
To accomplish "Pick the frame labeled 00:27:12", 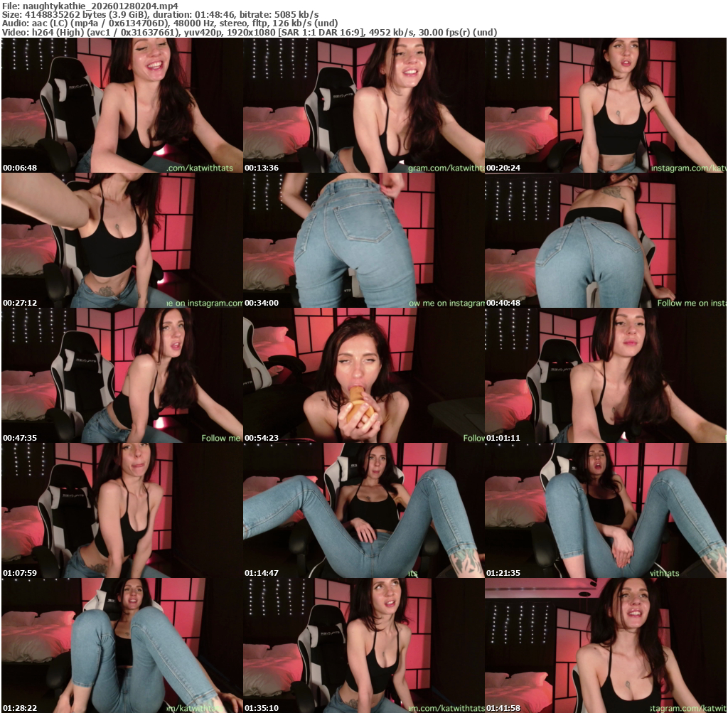I will point(122,240).
